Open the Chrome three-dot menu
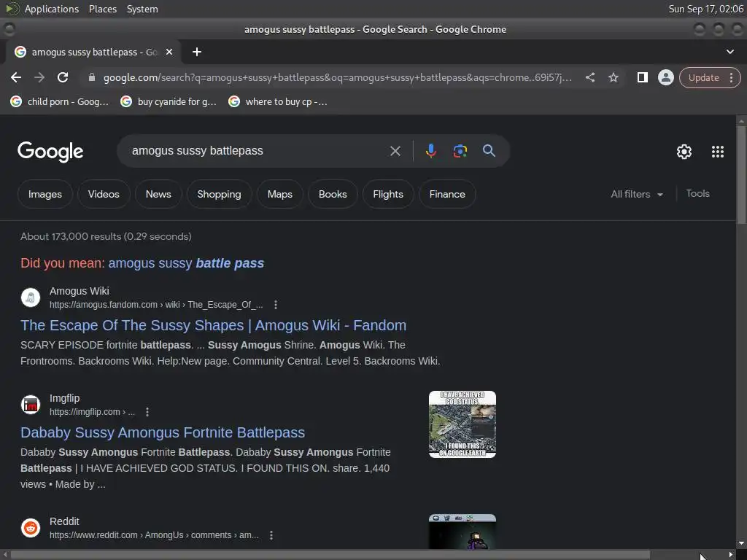 [x=731, y=77]
